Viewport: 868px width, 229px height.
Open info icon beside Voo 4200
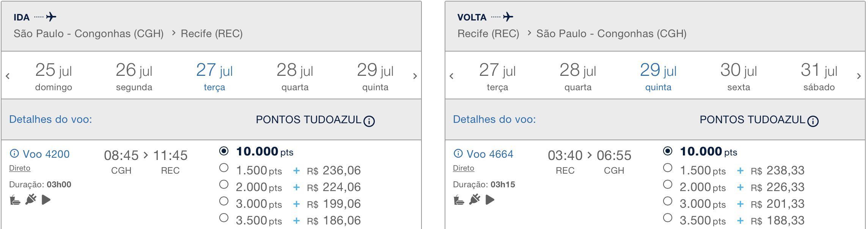(x=14, y=154)
